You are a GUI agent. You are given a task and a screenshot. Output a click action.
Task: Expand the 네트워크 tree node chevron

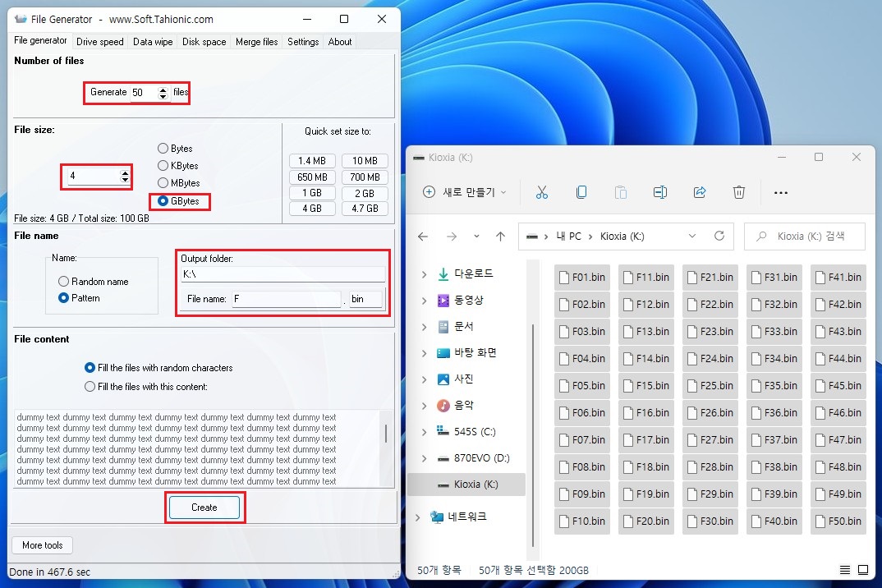(x=417, y=517)
